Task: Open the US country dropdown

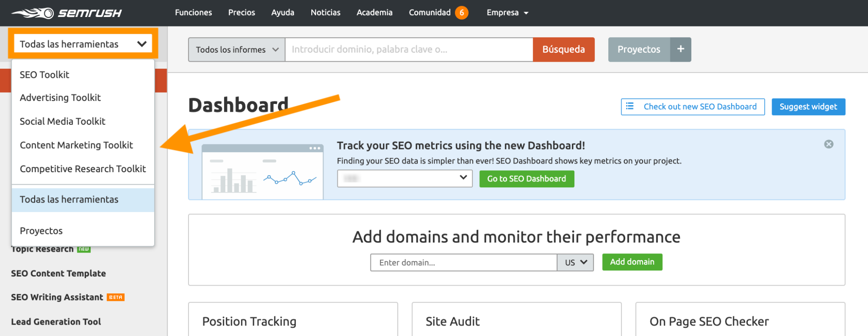Action: (575, 263)
